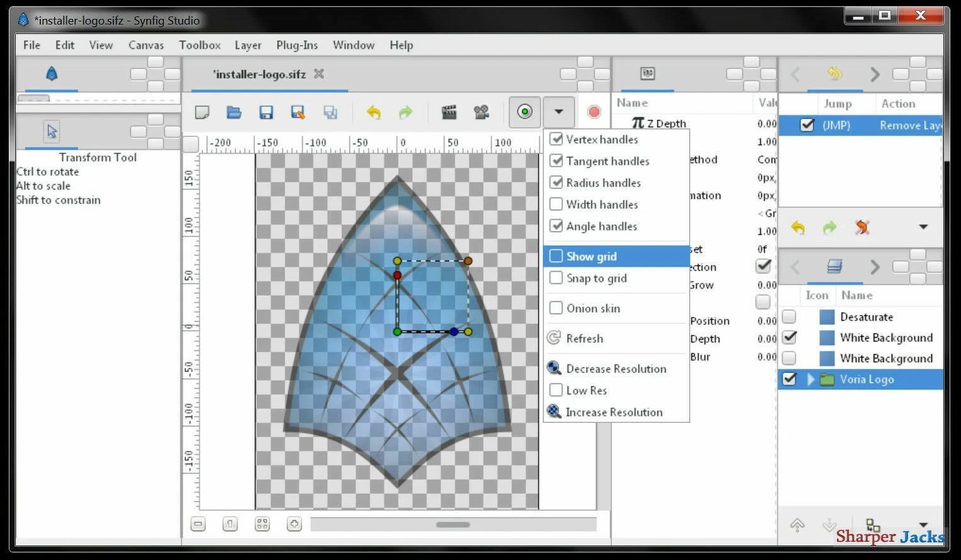Click the horizontal canvas scrollbar
Screen dimensions: 961x560
coord(453,524)
